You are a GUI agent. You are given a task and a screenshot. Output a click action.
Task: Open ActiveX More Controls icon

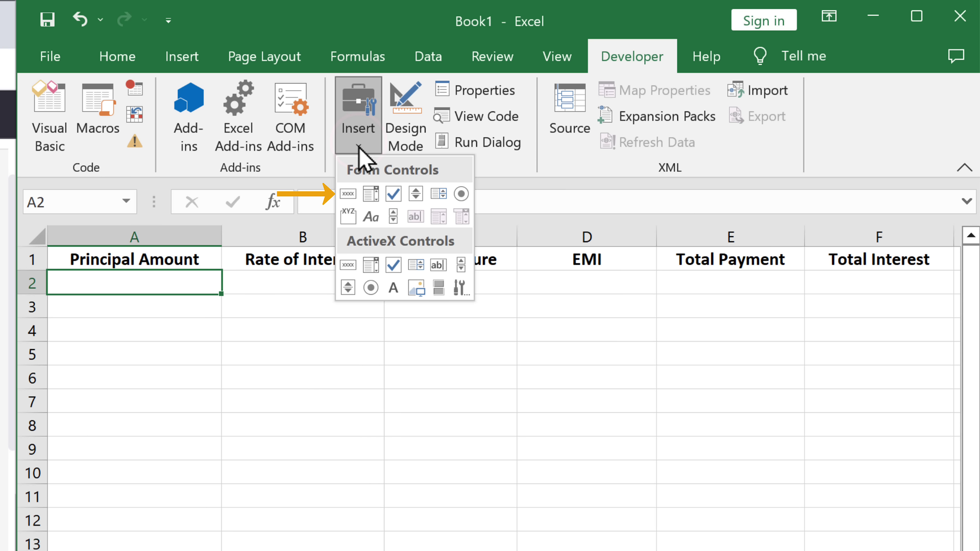tap(461, 288)
